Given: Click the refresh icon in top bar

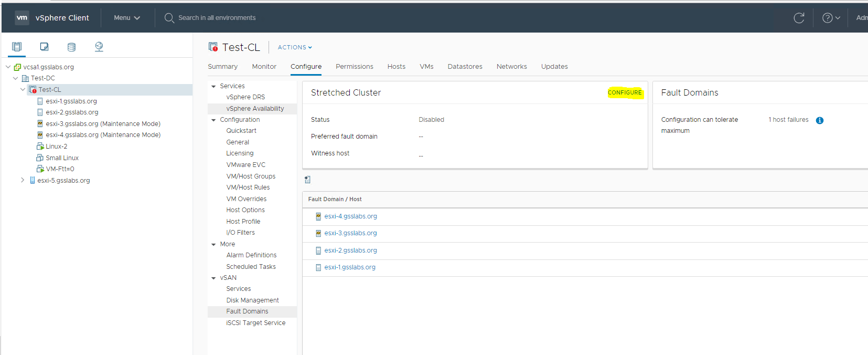Looking at the screenshot, I should pos(799,18).
